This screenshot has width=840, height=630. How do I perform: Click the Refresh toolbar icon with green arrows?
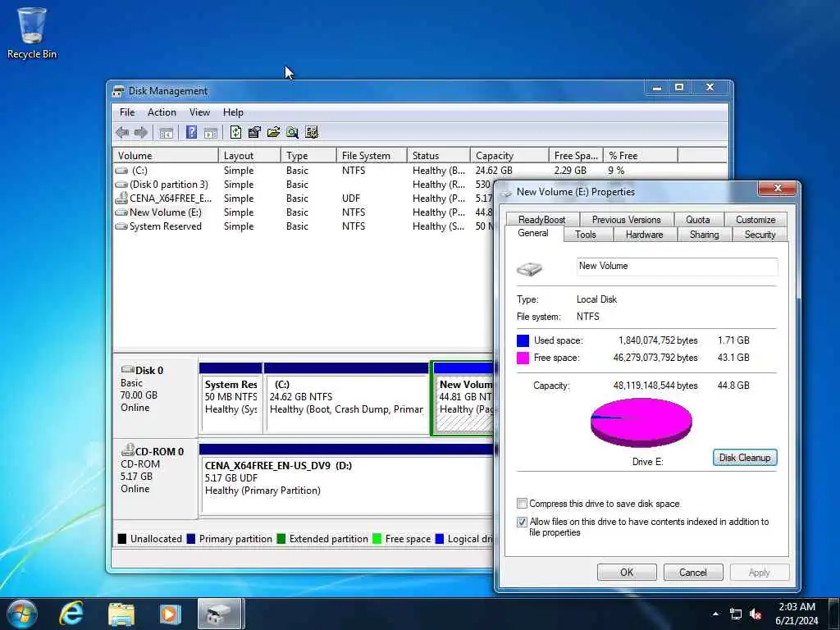[235, 132]
